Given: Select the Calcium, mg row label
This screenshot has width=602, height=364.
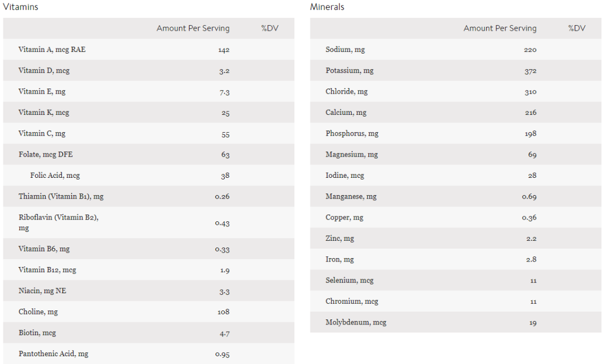Looking at the screenshot, I should tap(346, 113).
